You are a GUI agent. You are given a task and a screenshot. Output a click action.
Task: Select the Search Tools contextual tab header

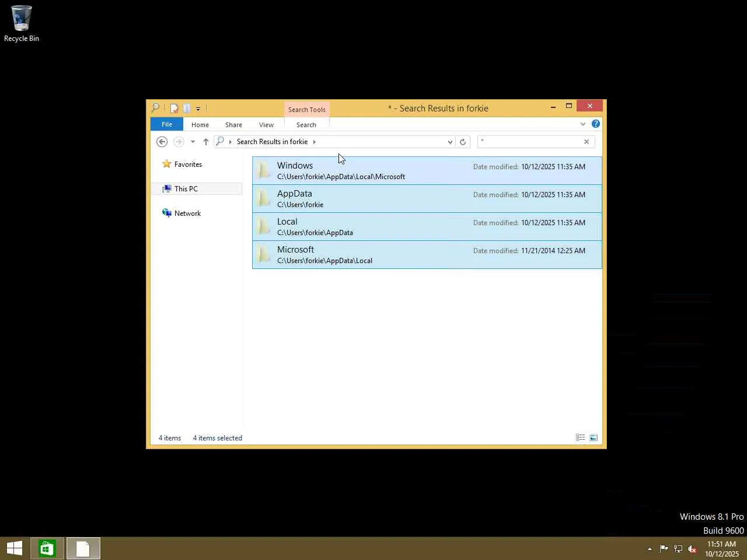coord(307,110)
